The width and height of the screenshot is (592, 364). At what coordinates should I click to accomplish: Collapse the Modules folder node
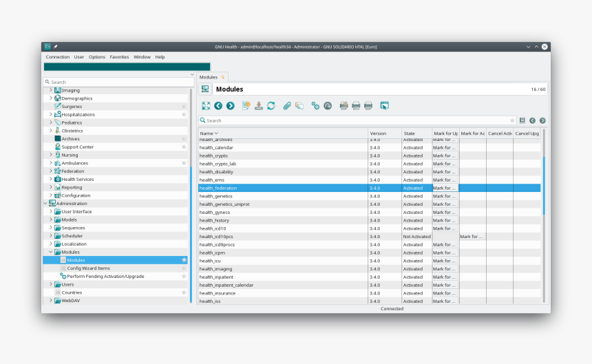(x=51, y=252)
